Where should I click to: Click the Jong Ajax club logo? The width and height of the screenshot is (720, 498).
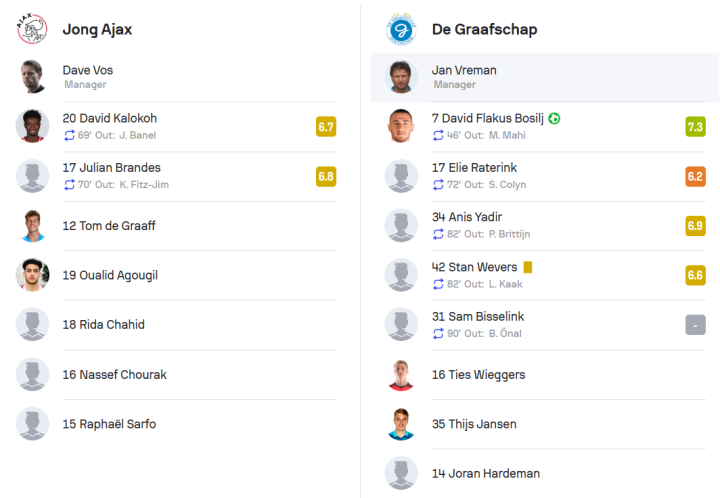[32, 29]
